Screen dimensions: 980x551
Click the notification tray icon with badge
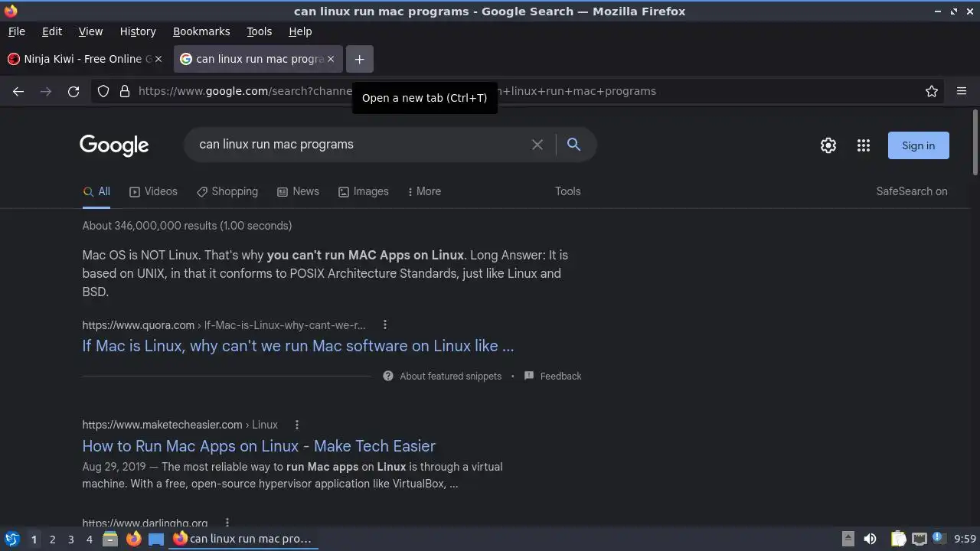(x=939, y=539)
